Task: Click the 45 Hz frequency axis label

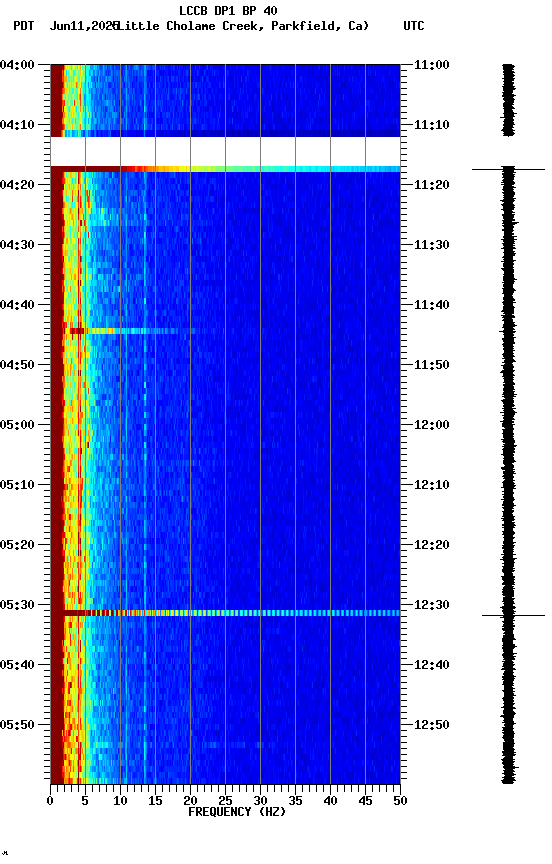Action: click(365, 801)
